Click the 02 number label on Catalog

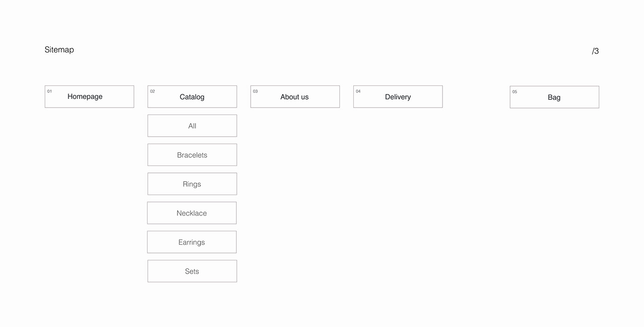153,91
